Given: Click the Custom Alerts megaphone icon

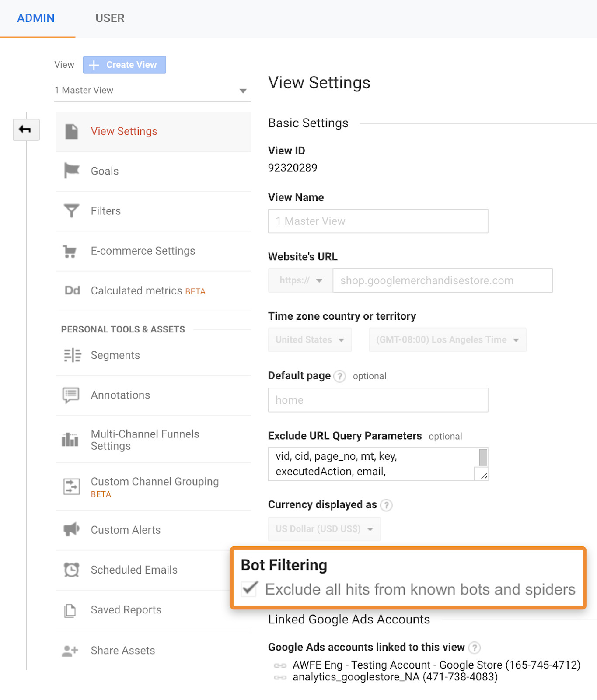Looking at the screenshot, I should pyautogui.click(x=71, y=529).
